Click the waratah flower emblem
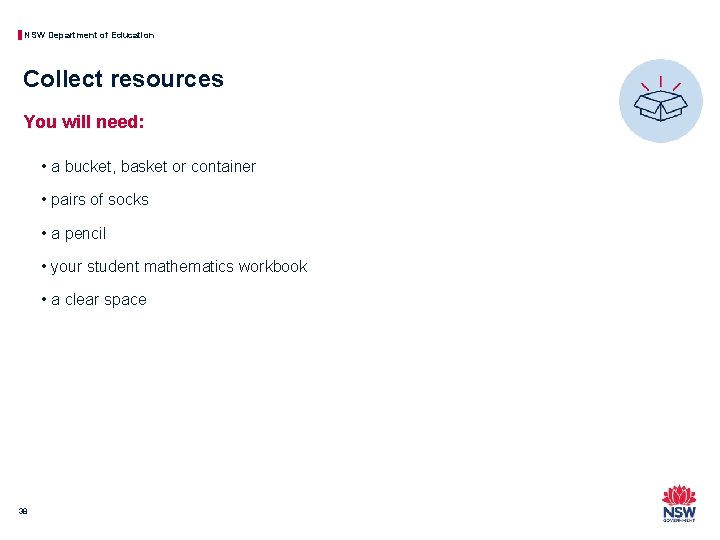Screen dimensions: 720x540 679,494
